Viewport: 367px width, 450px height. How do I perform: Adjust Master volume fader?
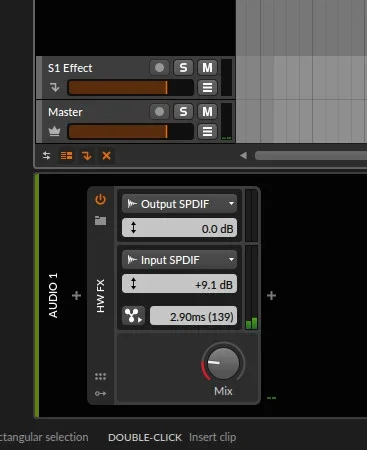(130, 131)
